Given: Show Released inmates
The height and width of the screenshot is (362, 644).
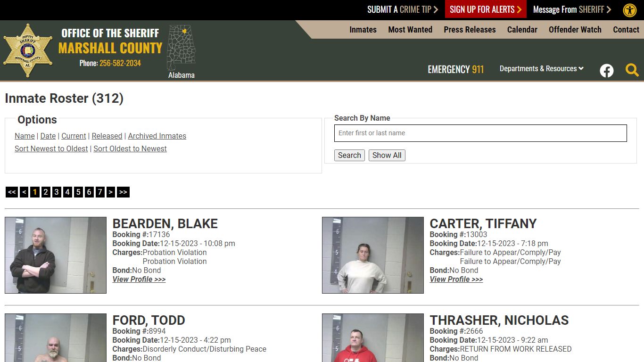Looking at the screenshot, I should pyautogui.click(x=107, y=136).
